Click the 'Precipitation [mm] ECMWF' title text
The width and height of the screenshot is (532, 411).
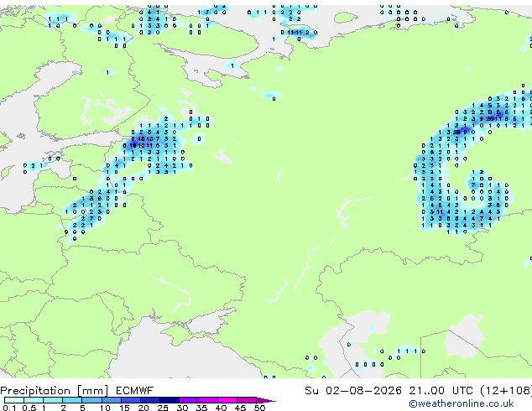point(77,391)
